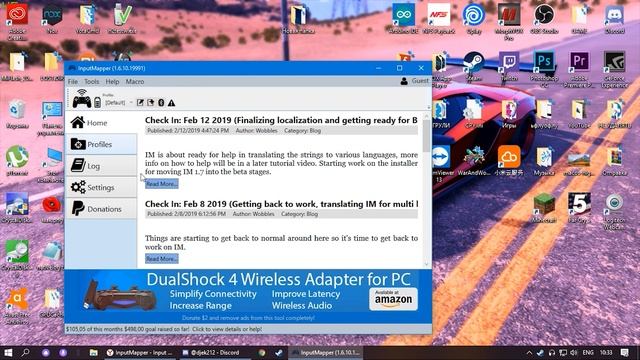640x360 pixels.
Task: Open the notification center icon
Action: [x=624, y=353]
